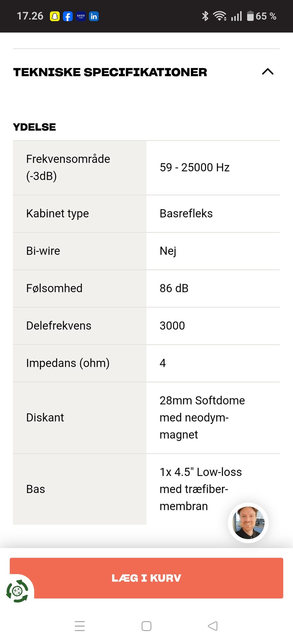Open the green cookie settings icon
293x644 pixels.
tap(17, 591)
